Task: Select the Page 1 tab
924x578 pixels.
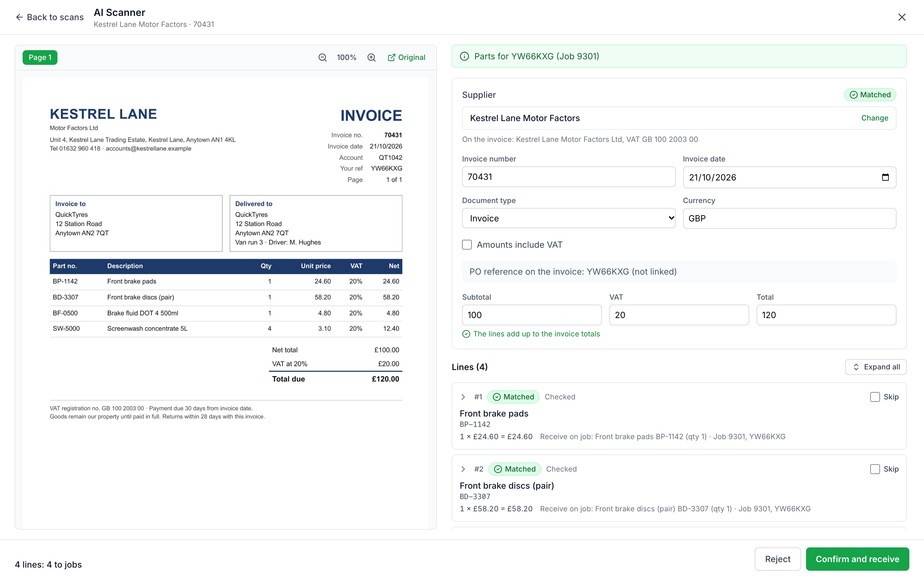Action: [x=40, y=57]
